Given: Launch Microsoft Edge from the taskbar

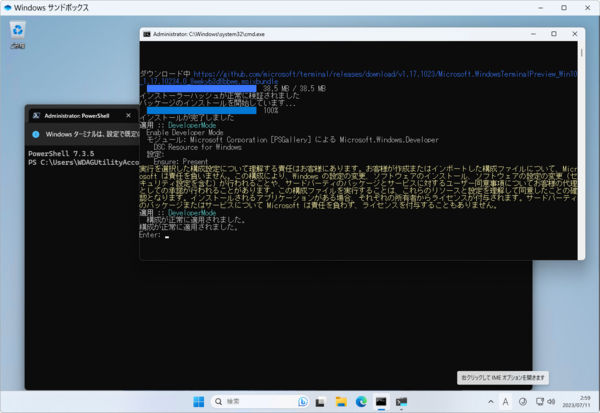Looking at the screenshot, I should coord(361,402).
